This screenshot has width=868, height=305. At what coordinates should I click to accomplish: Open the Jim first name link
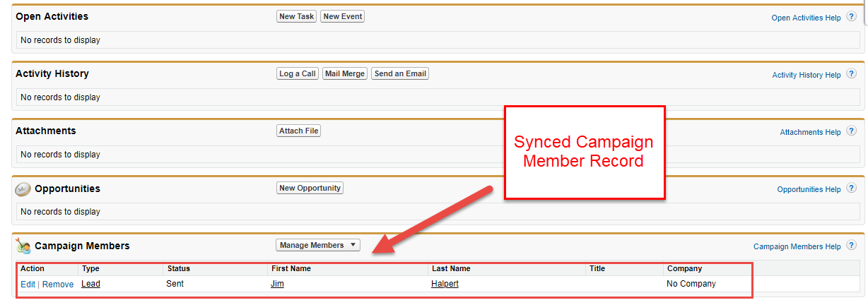pos(277,284)
